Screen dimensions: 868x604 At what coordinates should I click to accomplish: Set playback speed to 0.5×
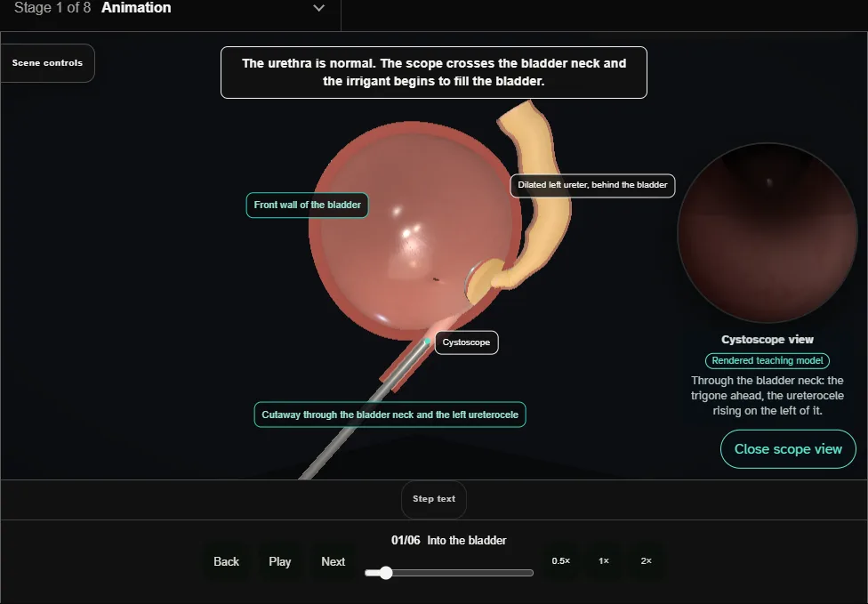(x=561, y=560)
